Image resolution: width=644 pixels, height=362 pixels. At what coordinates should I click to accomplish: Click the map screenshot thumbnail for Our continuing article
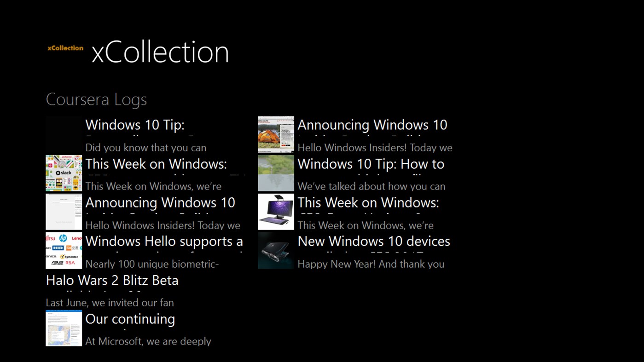point(64,328)
